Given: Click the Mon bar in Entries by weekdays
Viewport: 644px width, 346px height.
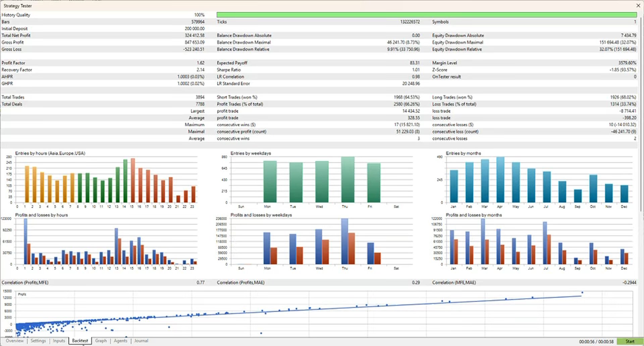Looking at the screenshot, I should tap(270, 181).
